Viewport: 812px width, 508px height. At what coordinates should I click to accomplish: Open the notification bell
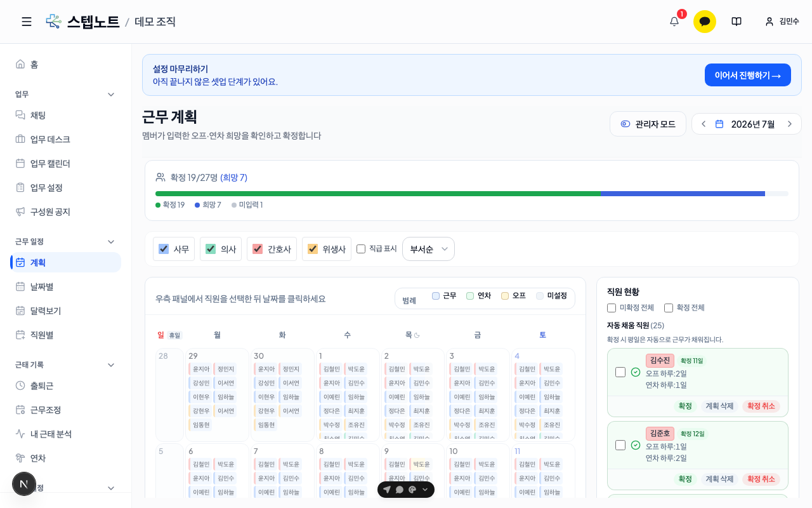pos(674,22)
